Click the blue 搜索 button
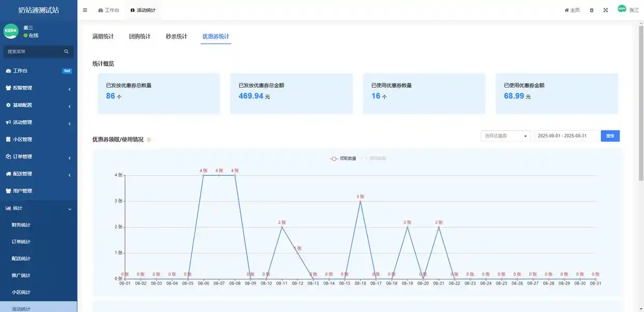This screenshot has height=312, width=644. [x=610, y=136]
